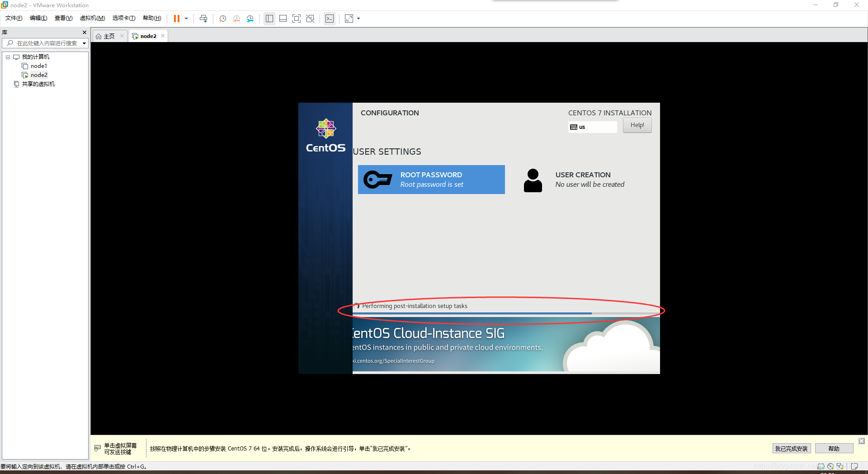Click the Help! button in installer

[637, 125]
